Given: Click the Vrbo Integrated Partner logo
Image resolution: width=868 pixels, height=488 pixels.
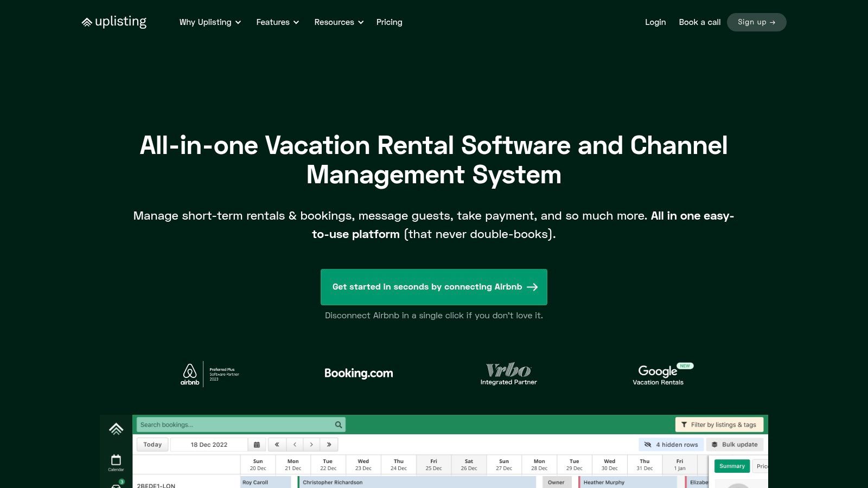Looking at the screenshot, I should [x=508, y=374].
